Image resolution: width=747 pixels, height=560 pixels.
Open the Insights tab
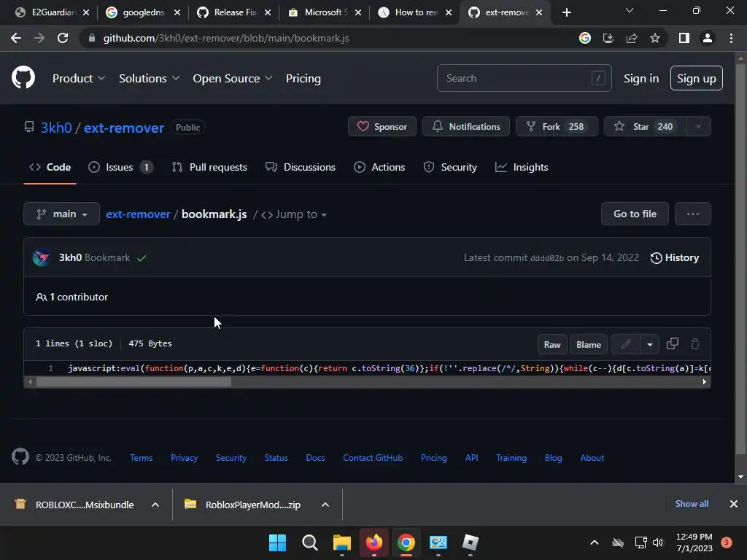pos(522,167)
